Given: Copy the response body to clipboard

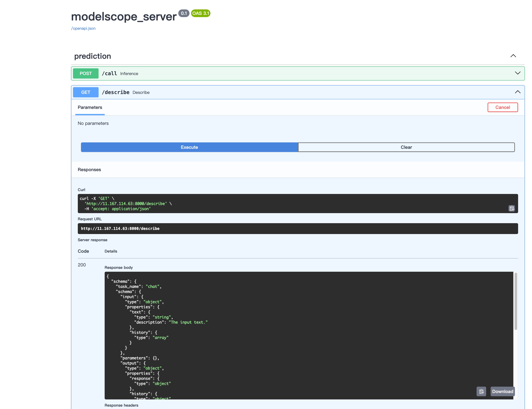Looking at the screenshot, I should [481, 391].
